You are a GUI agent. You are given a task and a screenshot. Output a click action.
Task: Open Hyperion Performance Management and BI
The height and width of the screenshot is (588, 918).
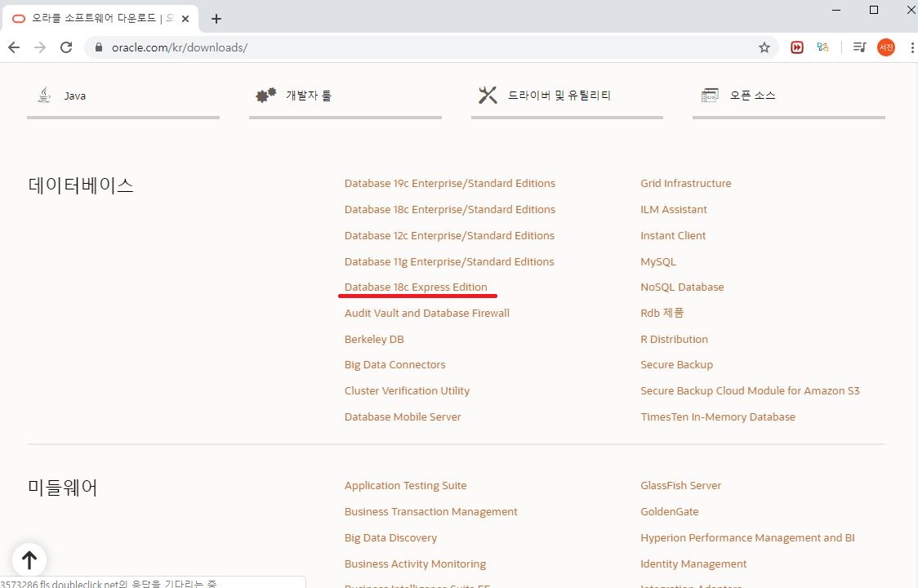(x=747, y=537)
